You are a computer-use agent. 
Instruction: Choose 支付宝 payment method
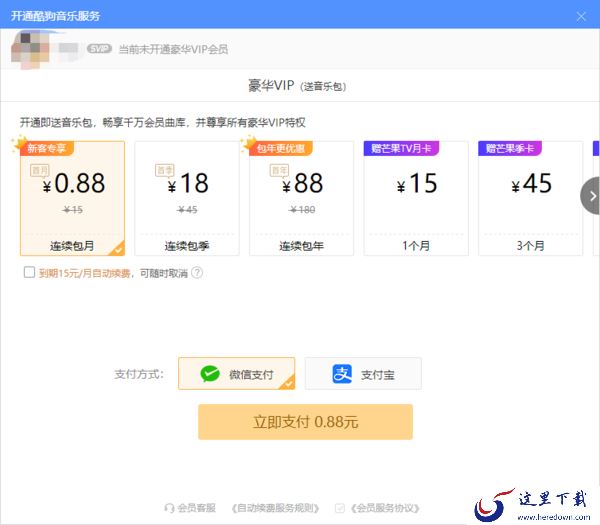(363, 373)
